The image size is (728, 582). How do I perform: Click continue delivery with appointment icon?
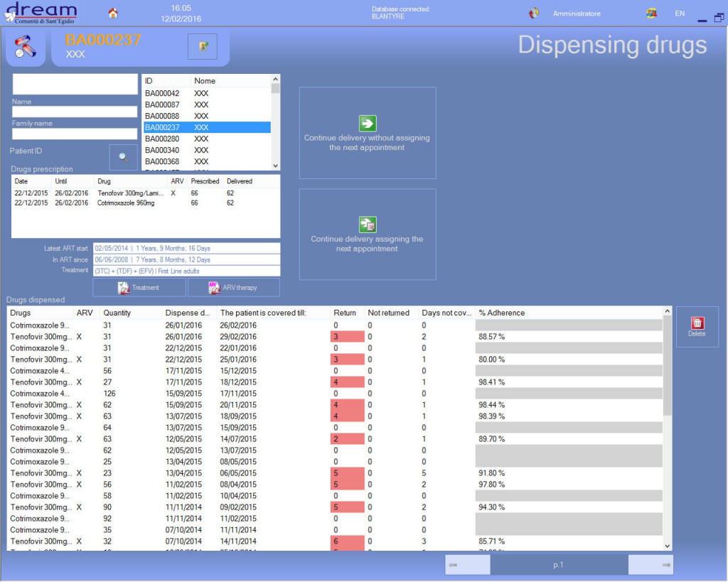click(x=368, y=225)
